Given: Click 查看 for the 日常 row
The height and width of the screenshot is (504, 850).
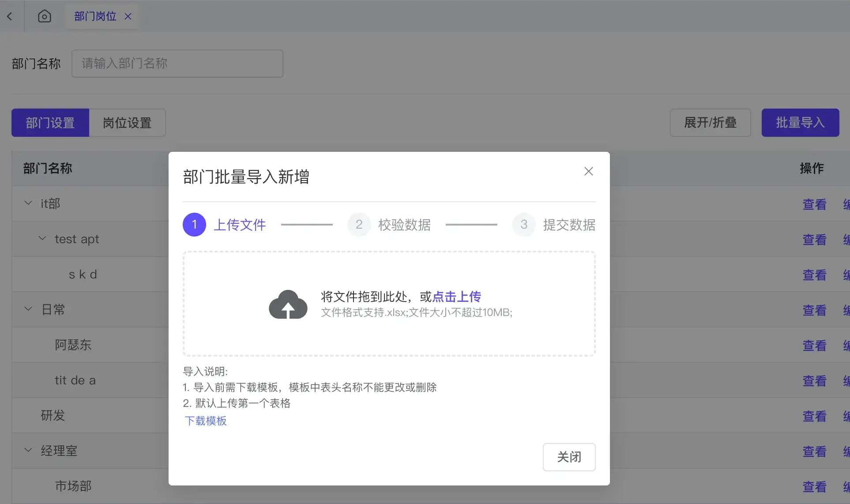Looking at the screenshot, I should click(814, 310).
